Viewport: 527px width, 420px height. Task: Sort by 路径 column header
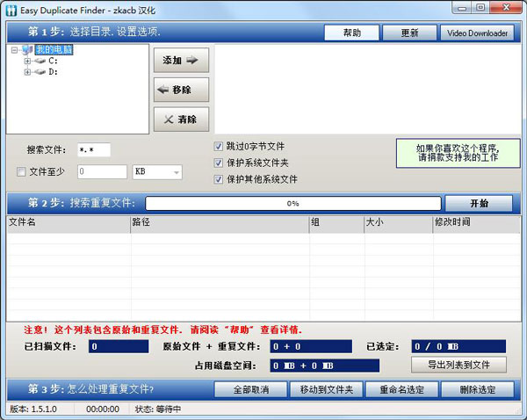[x=220, y=224]
